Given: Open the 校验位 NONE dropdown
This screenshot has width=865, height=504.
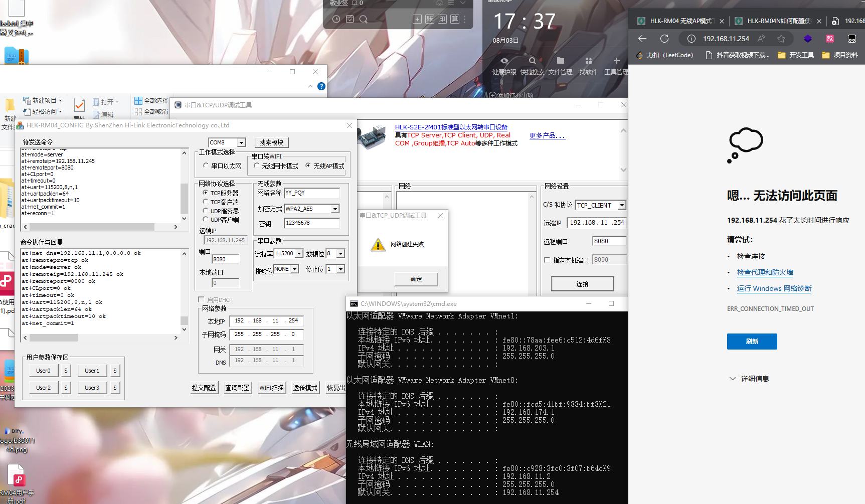Looking at the screenshot, I should click(295, 269).
